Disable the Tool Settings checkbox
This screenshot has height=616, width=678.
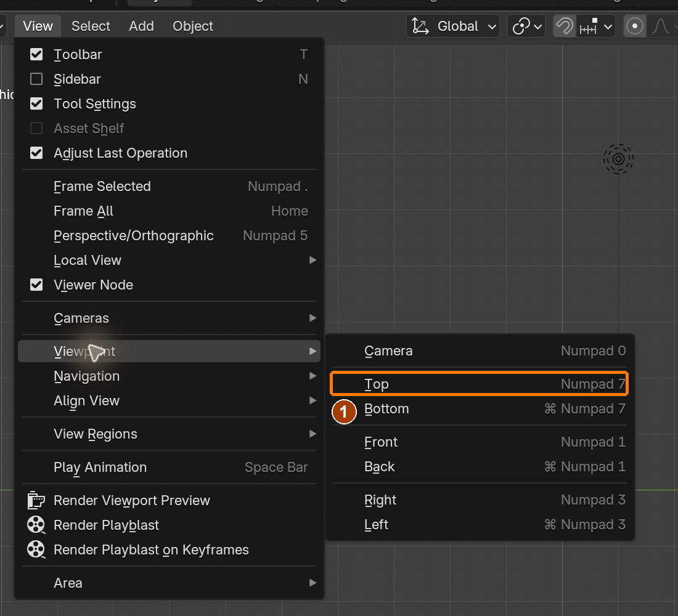tap(36, 103)
